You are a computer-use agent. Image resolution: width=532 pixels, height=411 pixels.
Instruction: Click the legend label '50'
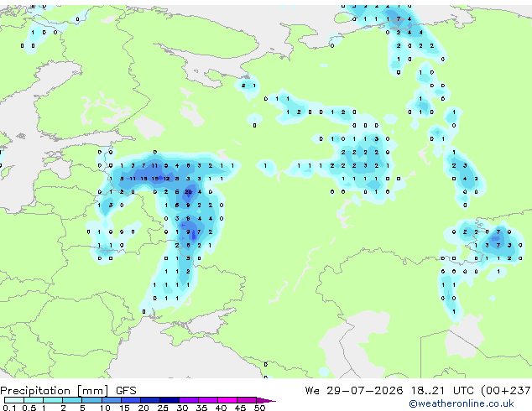pos(260,408)
